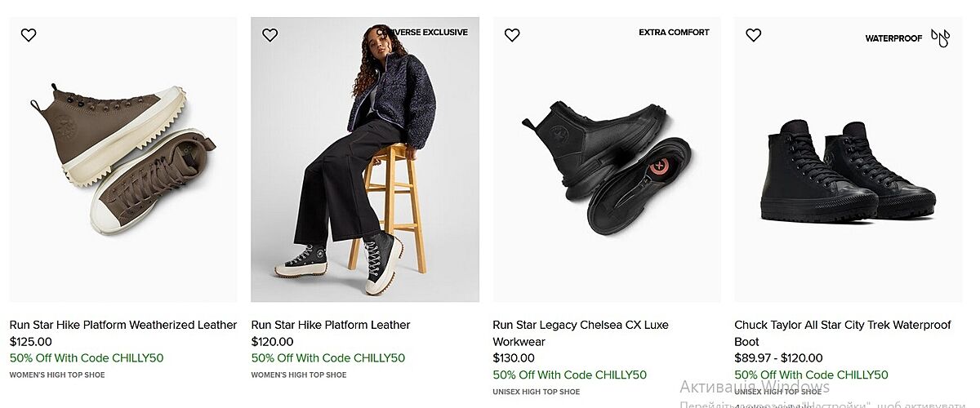Viewport: 980px width, 408px height.
Task: Add Run Star Legacy Chelsea to favorites
Action: 512,35
